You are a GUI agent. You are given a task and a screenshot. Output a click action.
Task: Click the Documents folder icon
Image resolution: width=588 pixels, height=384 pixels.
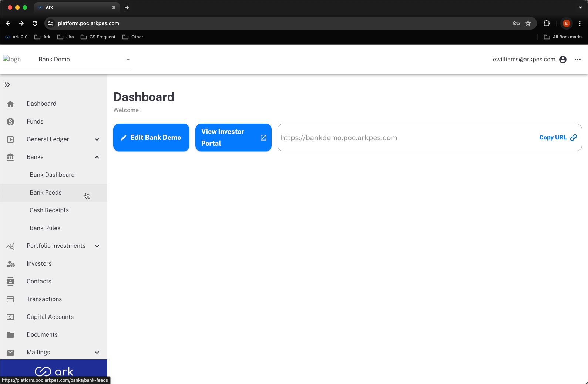tap(10, 335)
